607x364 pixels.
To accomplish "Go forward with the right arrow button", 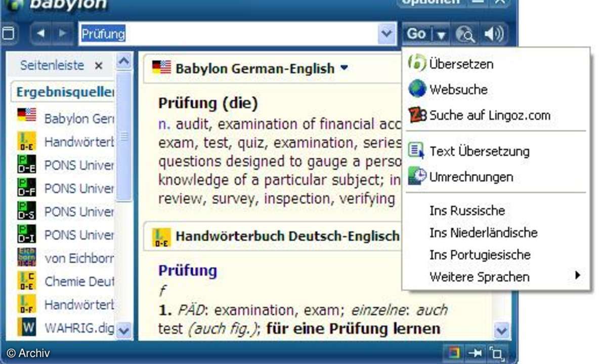I will pyautogui.click(x=62, y=34).
